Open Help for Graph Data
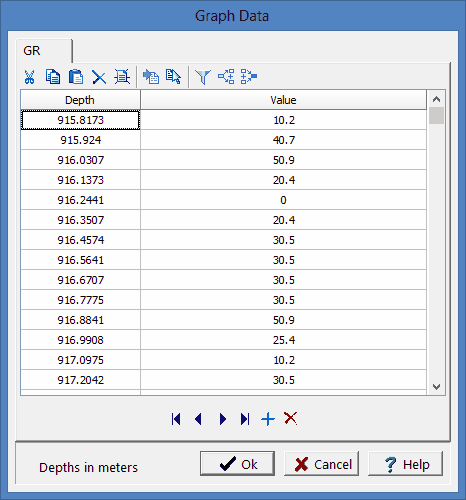This screenshot has height=500, width=466. pyautogui.click(x=405, y=464)
